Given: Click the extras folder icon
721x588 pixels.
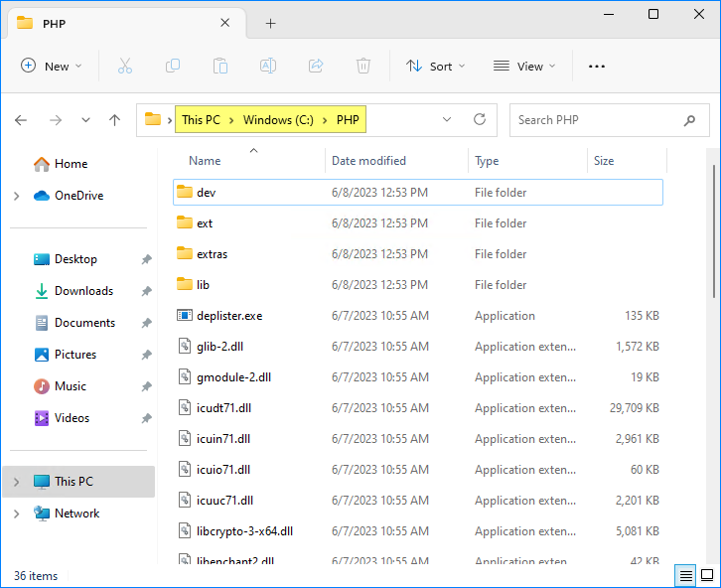Looking at the screenshot, I should pyautogui.click(x=185, y=253).
